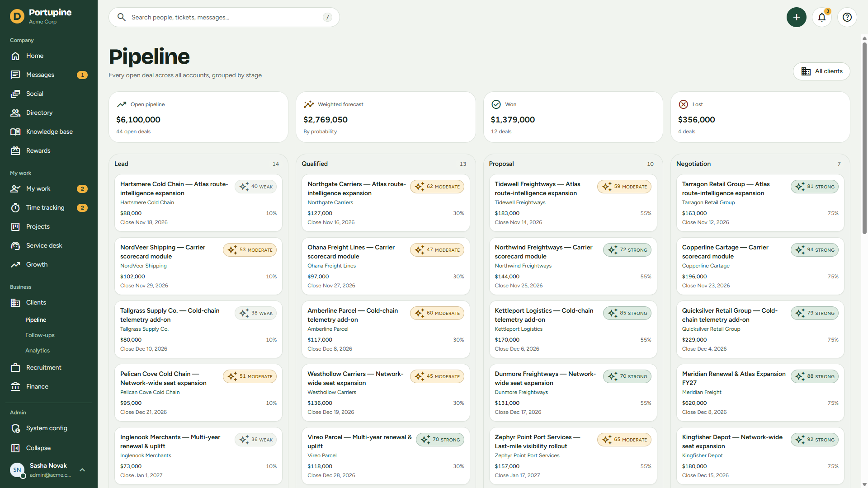Click the System config gear icon
The height and width of the screenshot is (488, 868).
point(15,428)
